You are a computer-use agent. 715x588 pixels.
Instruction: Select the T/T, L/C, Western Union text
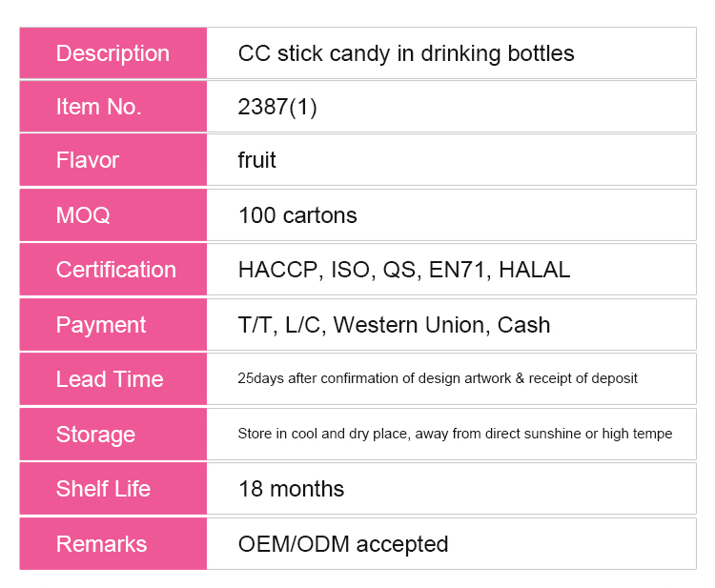click(394, 325)
